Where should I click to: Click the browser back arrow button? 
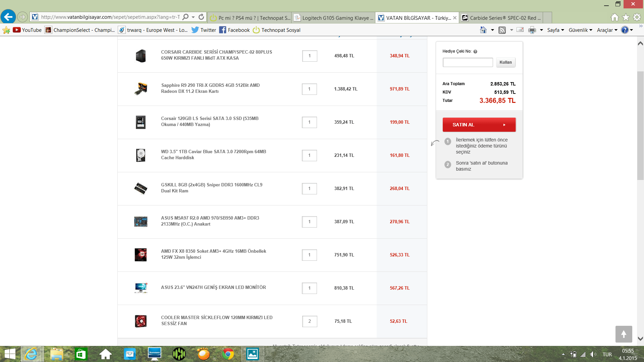pos(8,17)
